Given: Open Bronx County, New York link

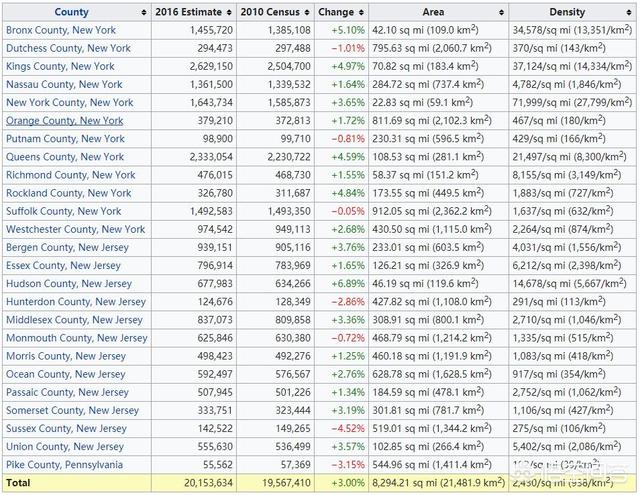Looking at the screenshot, I should [x=61, y=30].
